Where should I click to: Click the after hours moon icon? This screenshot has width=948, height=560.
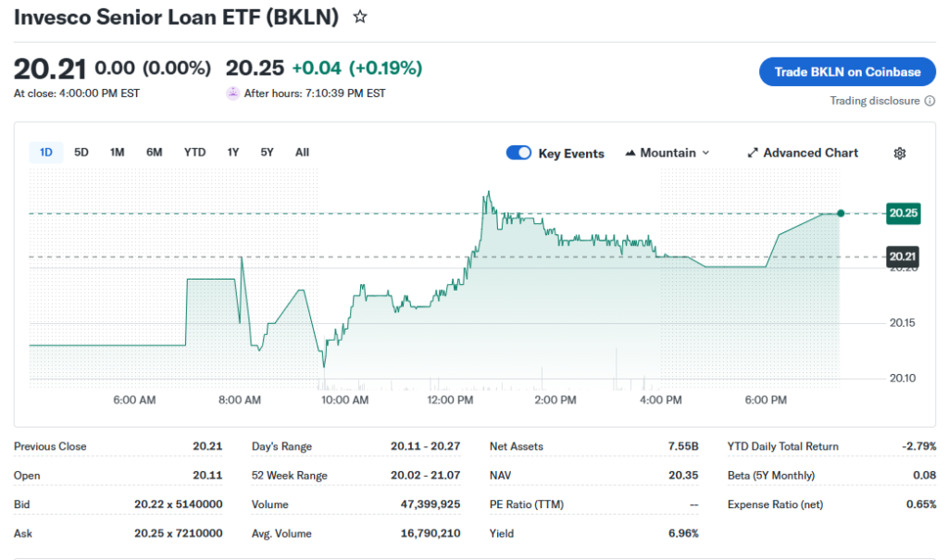[x=232, y=93]
